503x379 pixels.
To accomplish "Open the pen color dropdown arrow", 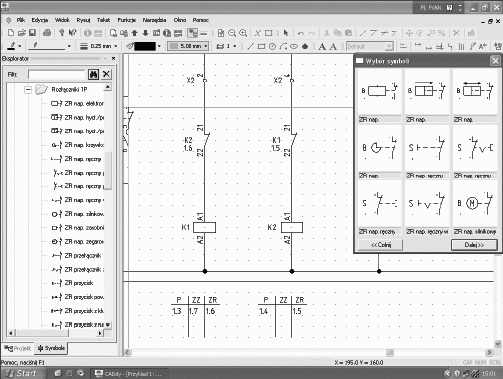I will pos(20,46).
